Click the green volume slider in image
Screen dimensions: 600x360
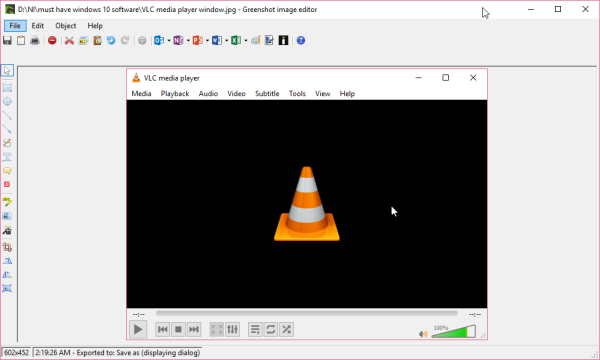(453, 332)
